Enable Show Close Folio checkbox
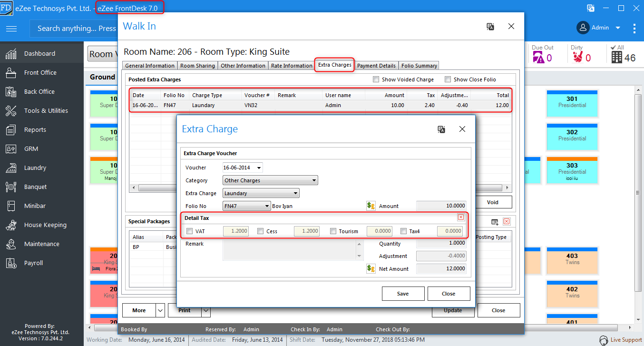The width and height of the screenshot is (644, 346). point(448,79)
